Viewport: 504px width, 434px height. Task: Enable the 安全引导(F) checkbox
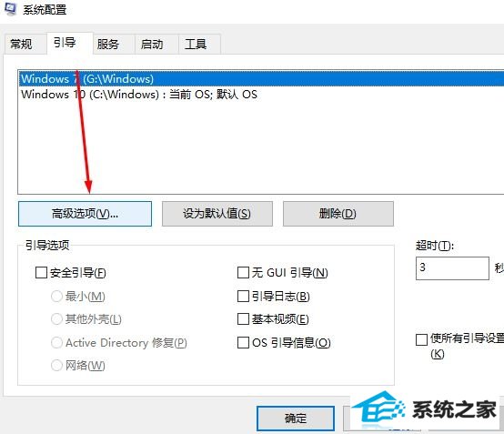pos(41,273)
